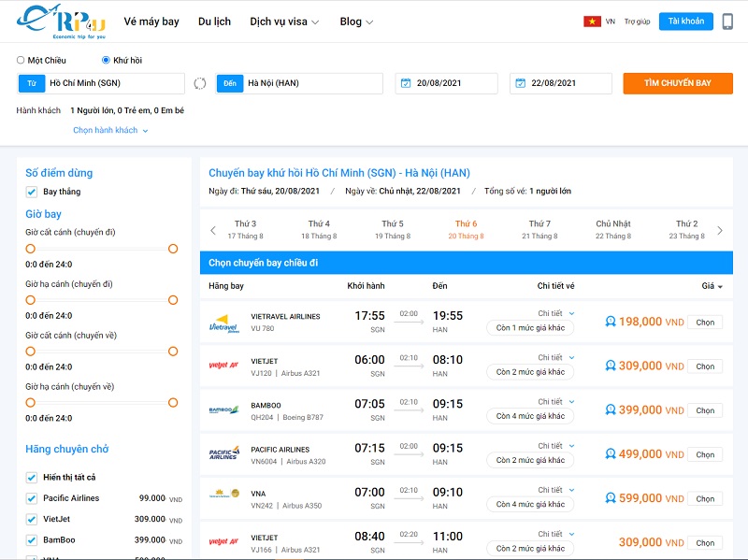Click the Vietnam flag language icon
Image resolution: width=748 pixels, height=560 pixels.
pos(592,22)
